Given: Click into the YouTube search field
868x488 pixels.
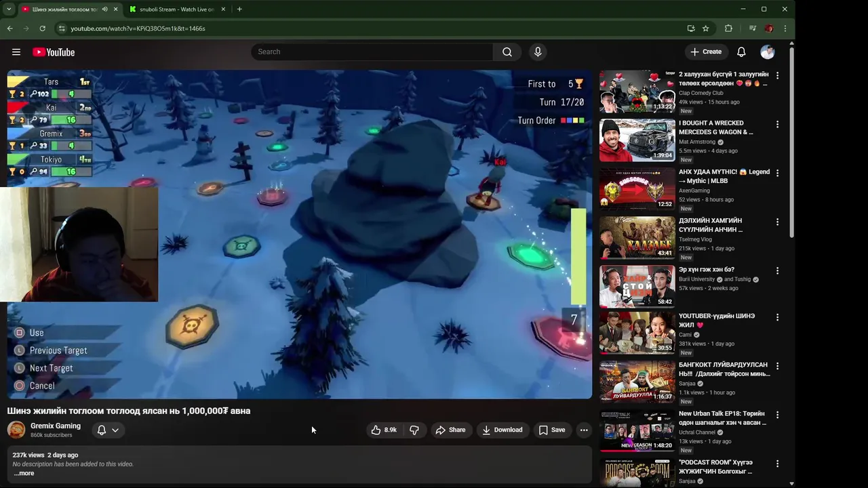Looking at the screenshot, I should click(372, 52).
